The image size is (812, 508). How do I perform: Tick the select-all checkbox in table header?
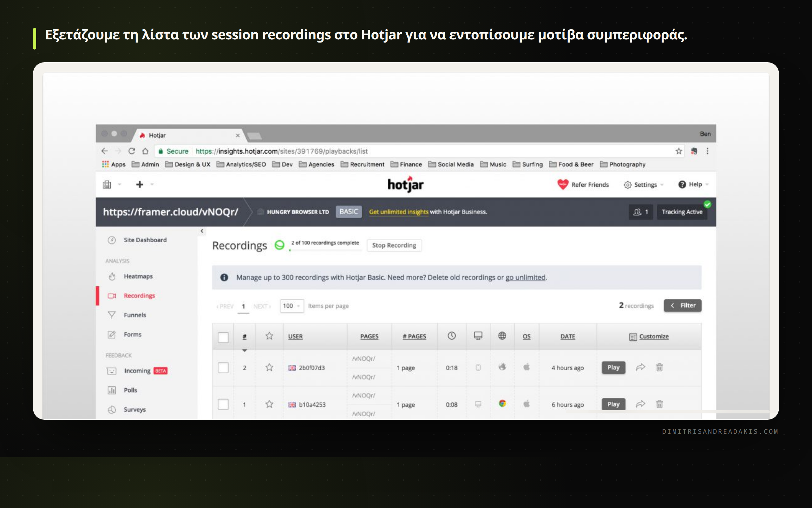(x=223, y=337)
